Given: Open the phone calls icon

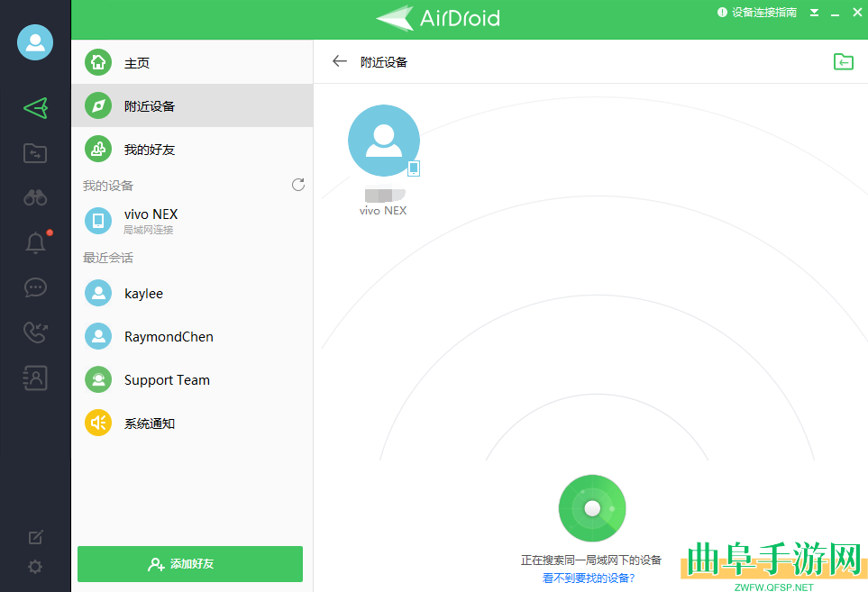Looking at the screenshot, I should coord(35,332).
